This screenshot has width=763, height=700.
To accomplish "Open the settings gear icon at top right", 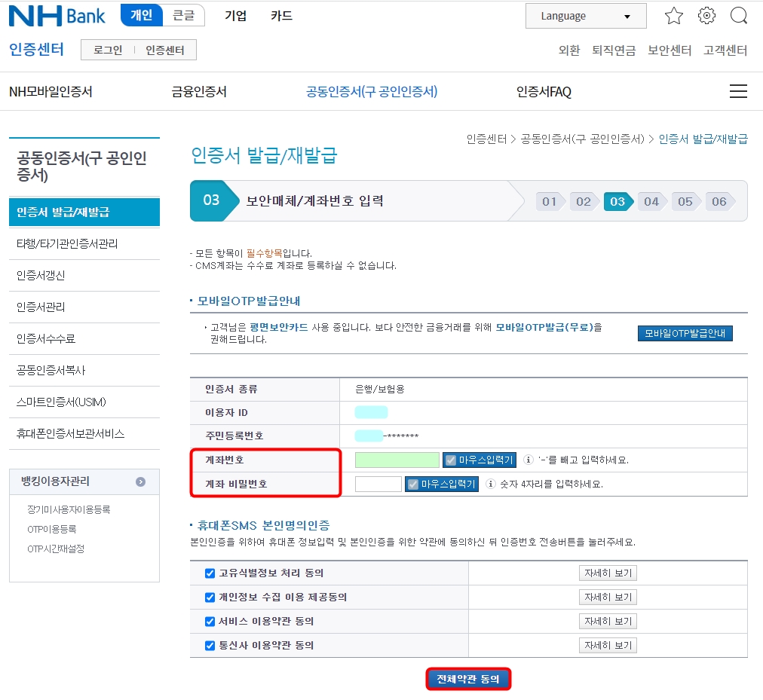I will 706,15.
